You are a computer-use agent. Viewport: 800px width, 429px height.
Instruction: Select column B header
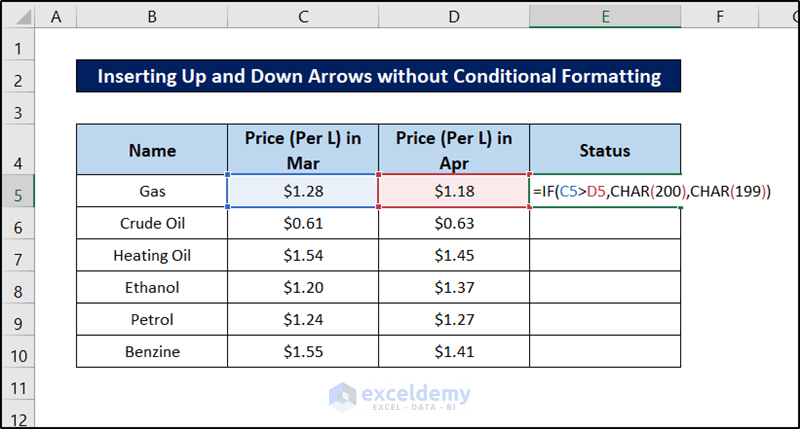[151, 15]
